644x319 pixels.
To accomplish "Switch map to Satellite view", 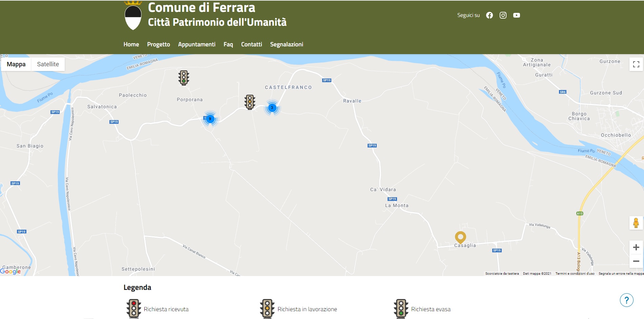I will [48, 64].
